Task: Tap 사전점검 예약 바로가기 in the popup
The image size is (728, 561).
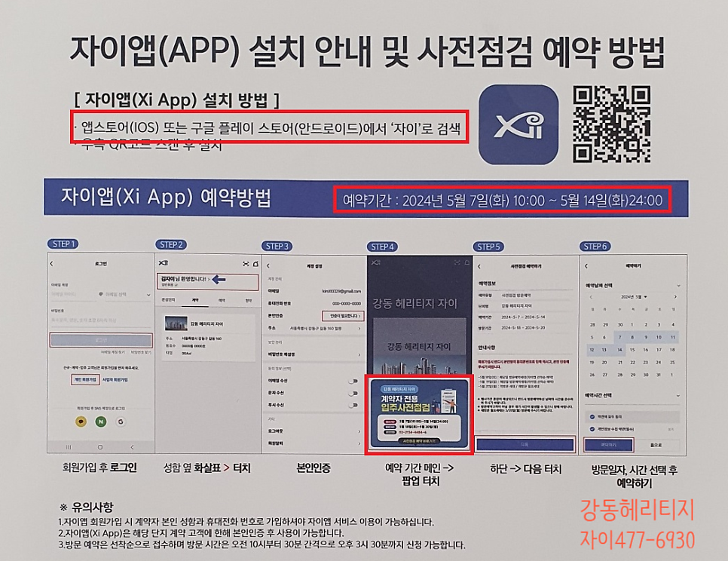Action: pyautogui.click(x=419, y=440)
